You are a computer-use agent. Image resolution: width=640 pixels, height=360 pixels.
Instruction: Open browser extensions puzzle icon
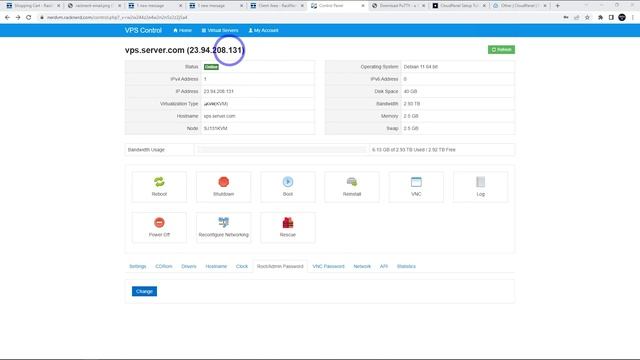click(x=600, y=18)
